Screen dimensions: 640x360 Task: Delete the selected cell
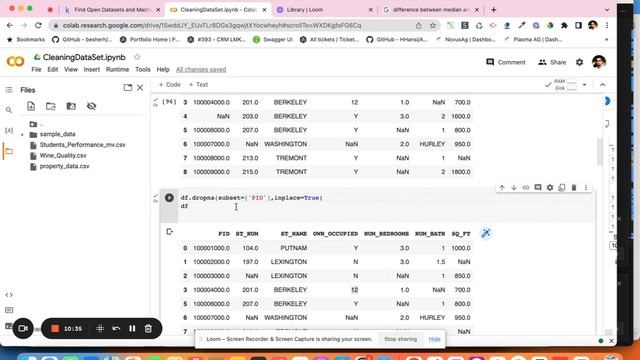click(574, 187)
